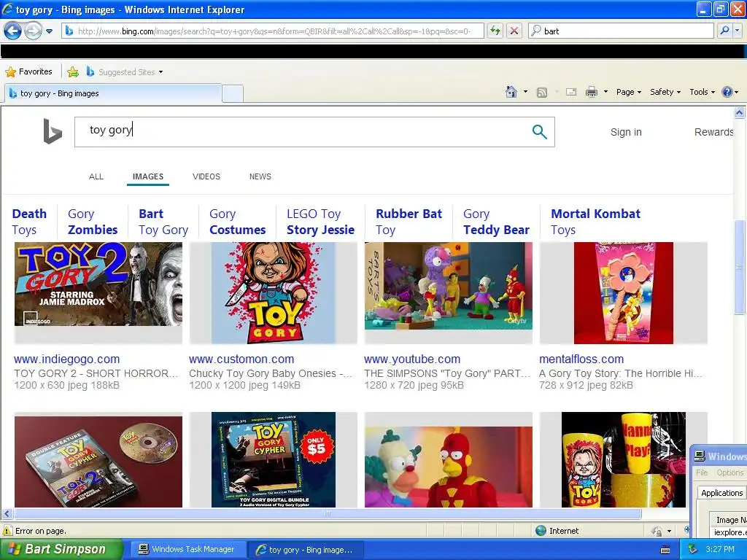Open the Chucky Toy Gory thumbnail

[274, 293]
